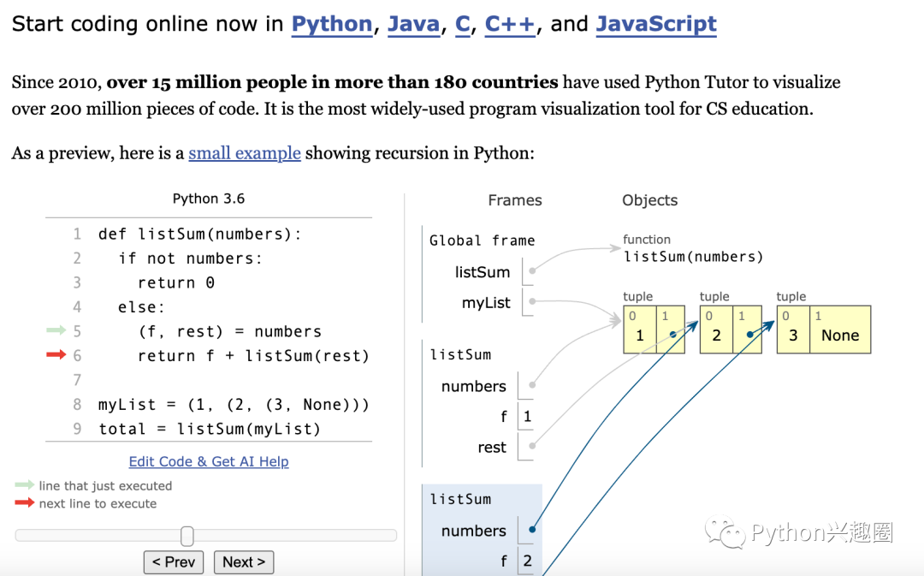Click the myList variable in Global frame

coord(486,302)
